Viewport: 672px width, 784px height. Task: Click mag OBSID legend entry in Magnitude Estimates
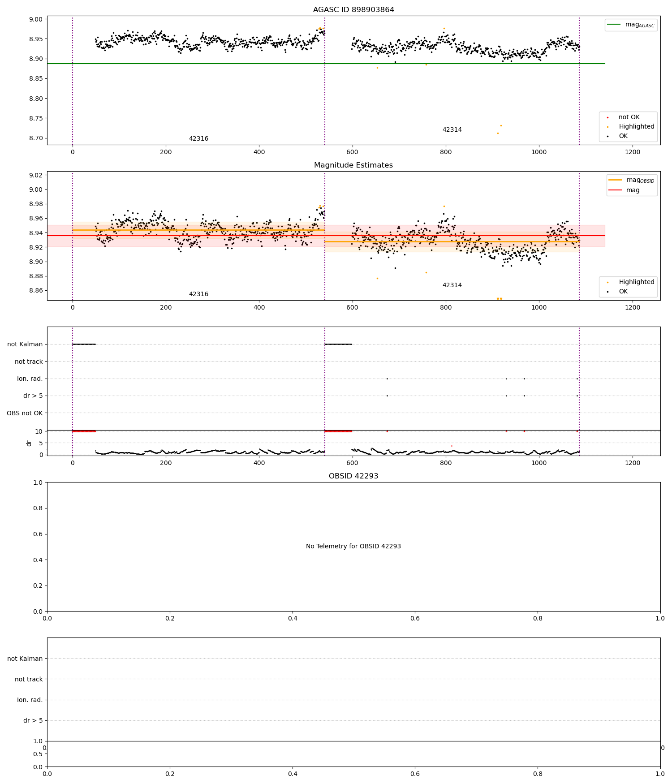pyautogui.click(x=632, y=181)
